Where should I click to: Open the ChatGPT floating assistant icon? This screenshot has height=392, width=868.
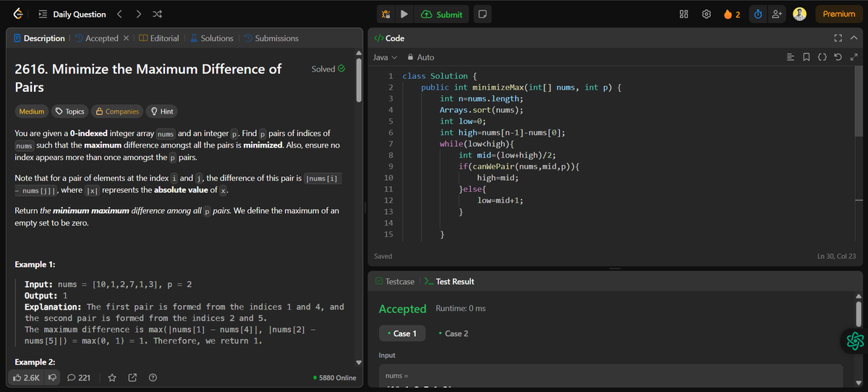(854, 341)
